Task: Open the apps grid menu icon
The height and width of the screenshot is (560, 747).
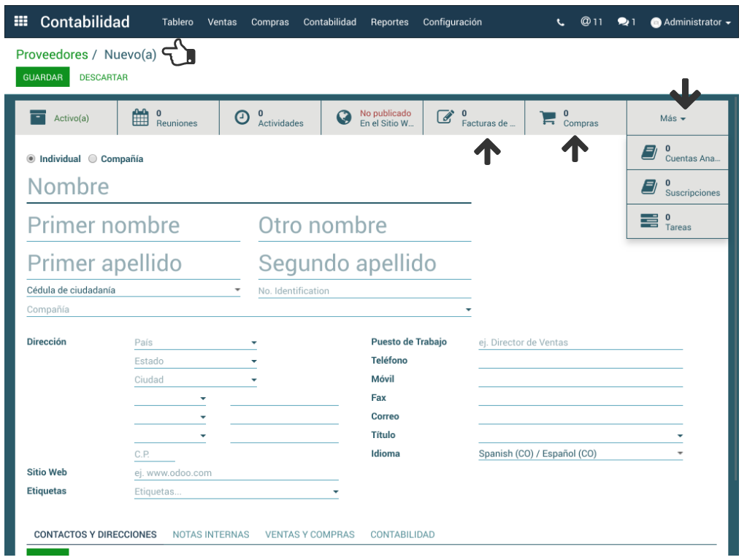Action: (21, 22)
